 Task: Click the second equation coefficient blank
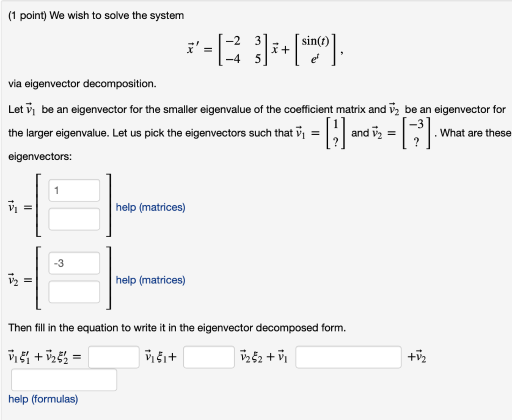pos(208,356)
